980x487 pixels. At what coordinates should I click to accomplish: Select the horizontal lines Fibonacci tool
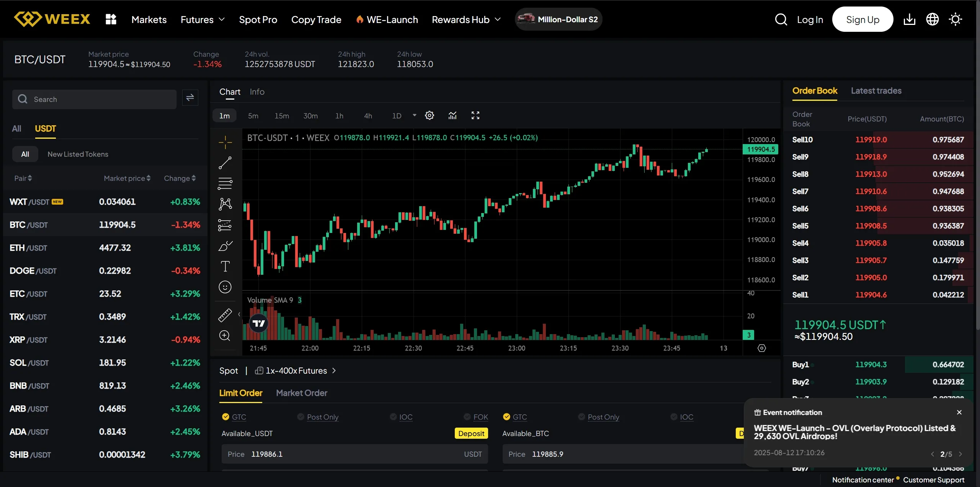(x=225, y=184)
